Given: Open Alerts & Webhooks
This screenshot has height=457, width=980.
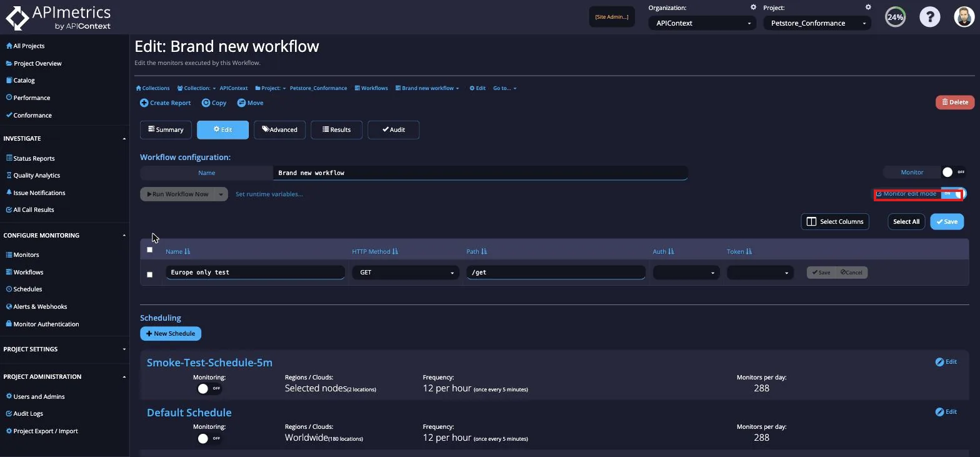Looking at the screenshot, I should click(36, 306).
